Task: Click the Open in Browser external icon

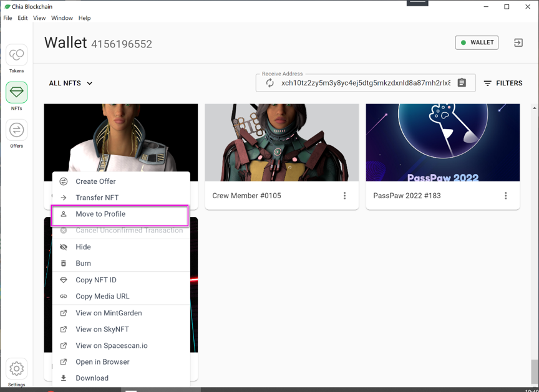Action: coord(64,362)
